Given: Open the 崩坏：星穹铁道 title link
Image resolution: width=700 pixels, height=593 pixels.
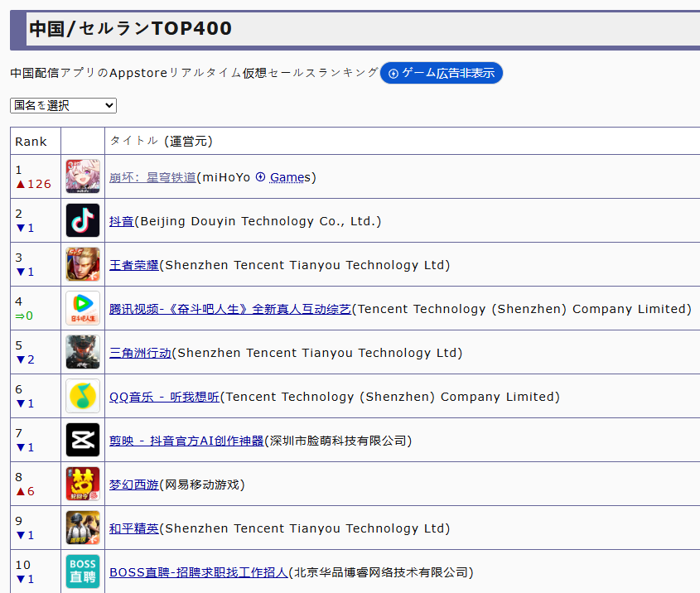Looking at the screenshot, I should click(152, 177).
